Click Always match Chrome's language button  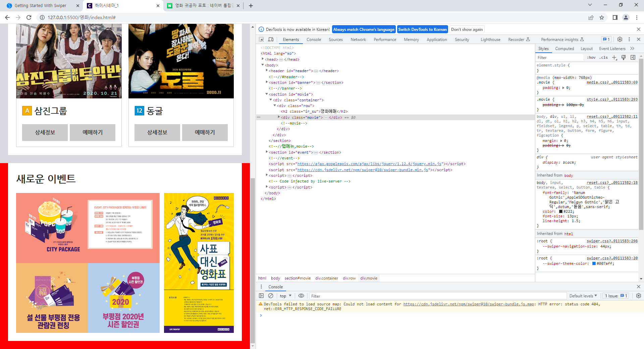(364, 30)
